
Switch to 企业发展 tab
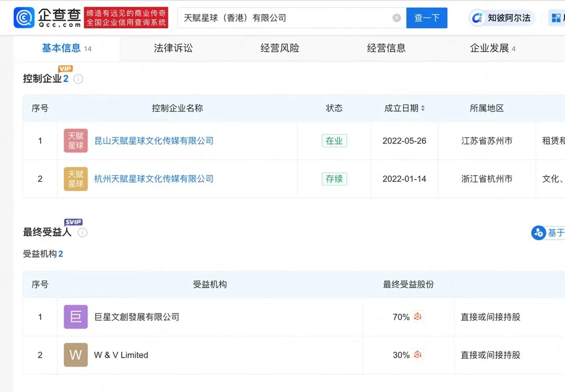(493, 48)
